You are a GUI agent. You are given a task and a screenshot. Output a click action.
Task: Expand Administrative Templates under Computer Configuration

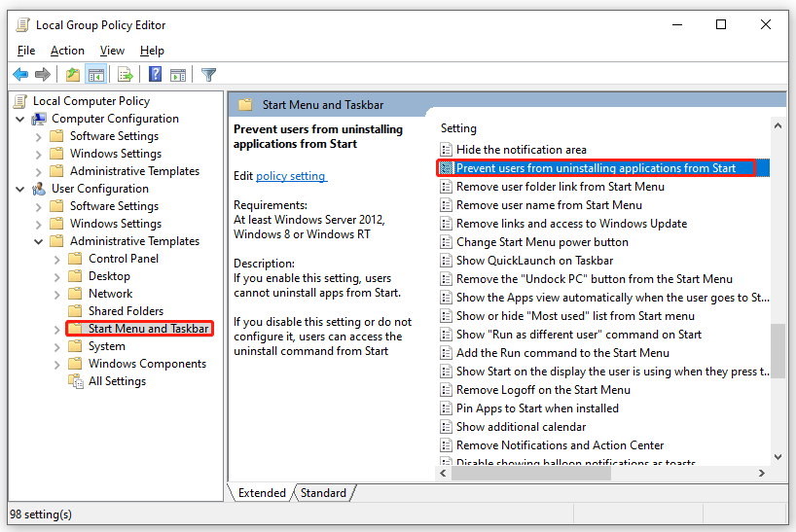click(39, 172)
